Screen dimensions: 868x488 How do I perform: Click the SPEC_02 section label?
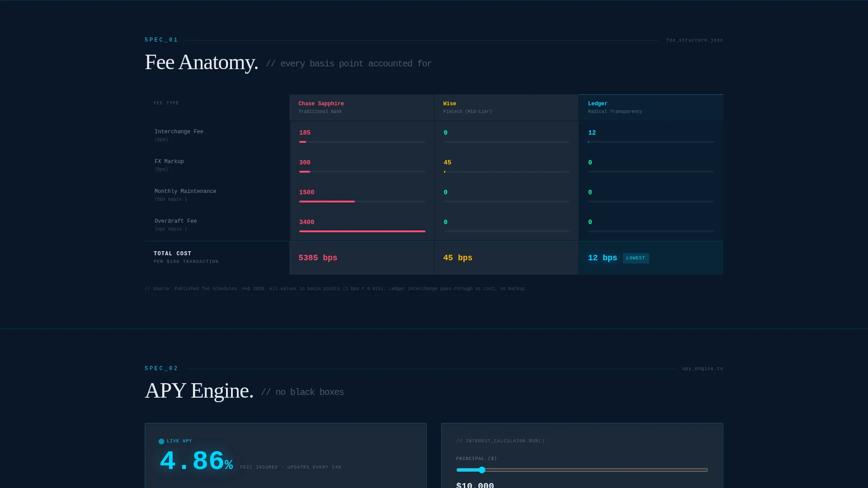[x=161, y=369]
